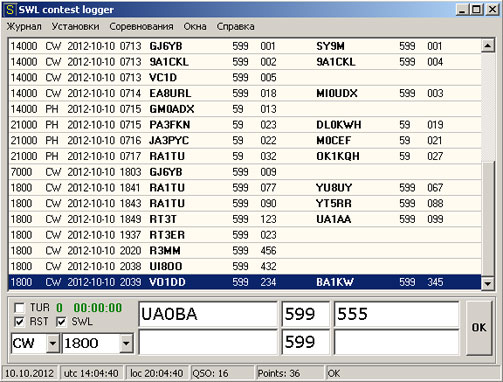Click the MI0UDX callsign cell
Viewport: 503px width, 382px height.
tap(337, 93)
